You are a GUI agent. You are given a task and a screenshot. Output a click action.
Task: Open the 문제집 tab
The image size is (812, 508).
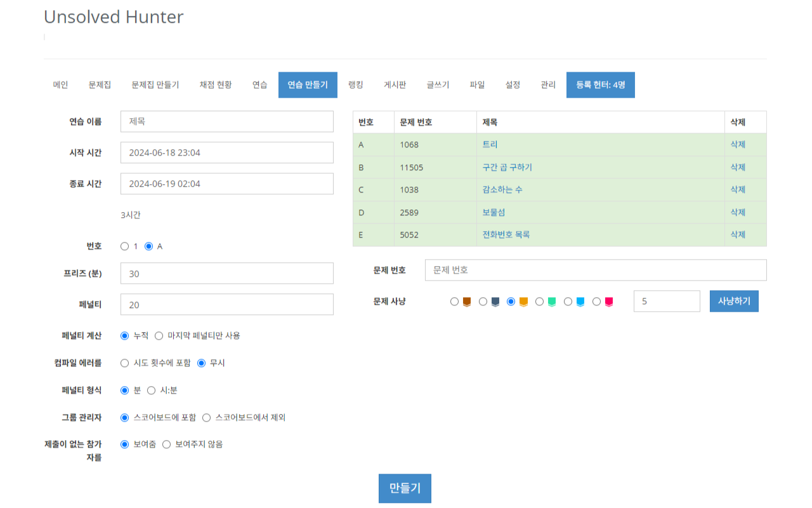(x=100, y=84)
